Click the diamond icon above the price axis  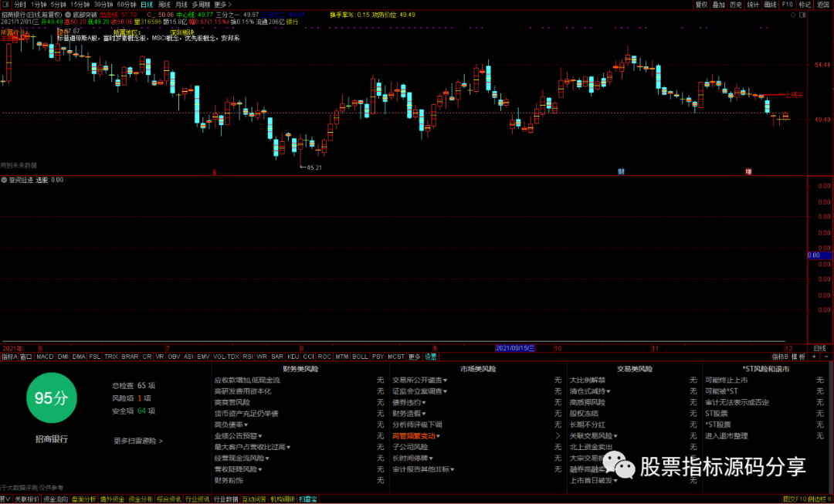tap(793, 15)
